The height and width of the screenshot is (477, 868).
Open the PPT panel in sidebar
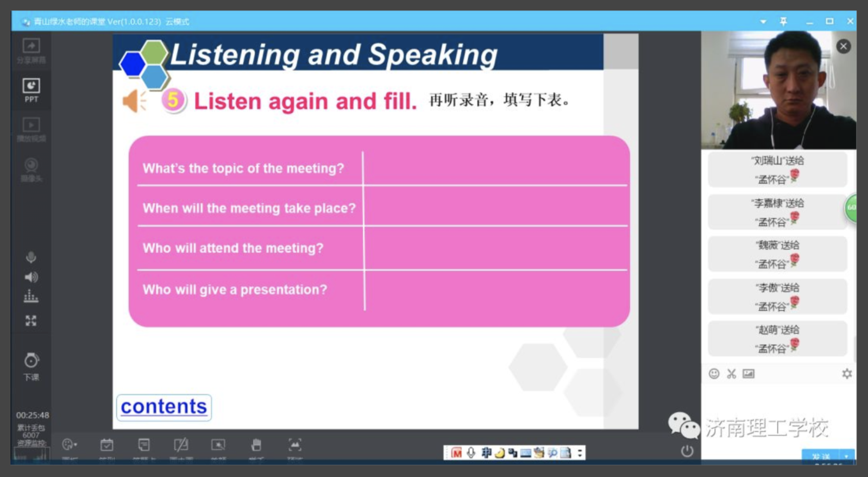tap(31, 90)
